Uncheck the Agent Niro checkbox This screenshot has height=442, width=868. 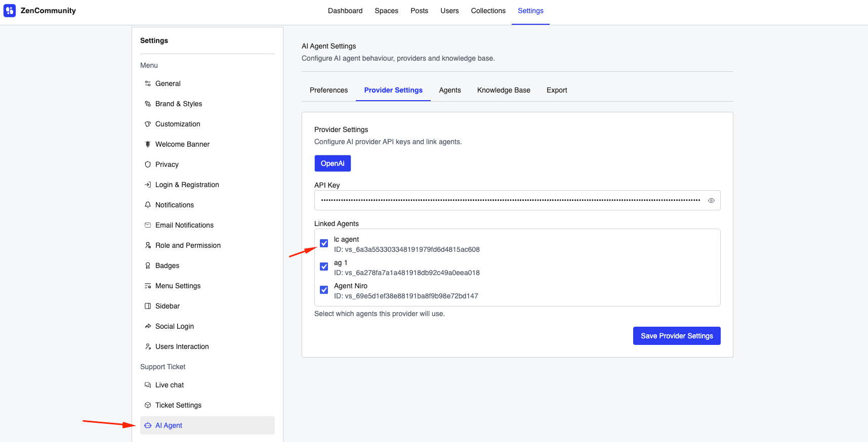[x=324, y=290]
